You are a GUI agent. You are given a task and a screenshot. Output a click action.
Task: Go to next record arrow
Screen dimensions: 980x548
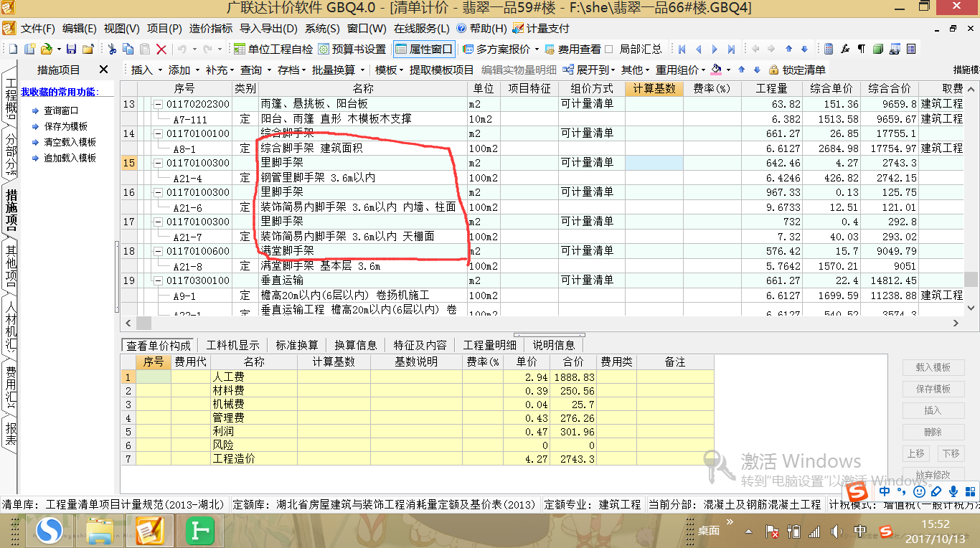tap(715, 49)
